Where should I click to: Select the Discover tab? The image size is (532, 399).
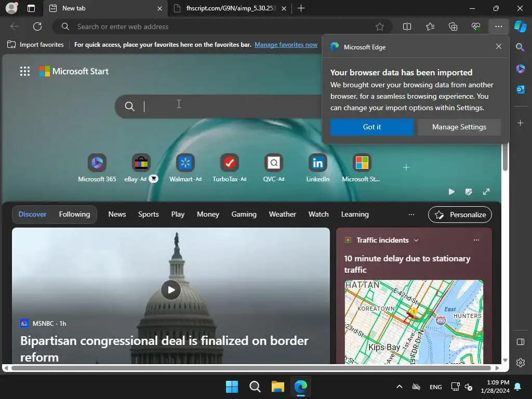coord(33,214)
